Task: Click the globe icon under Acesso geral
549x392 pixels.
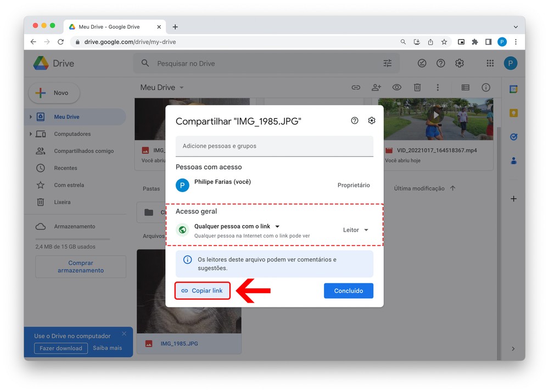Action: [x=182, y=230]
